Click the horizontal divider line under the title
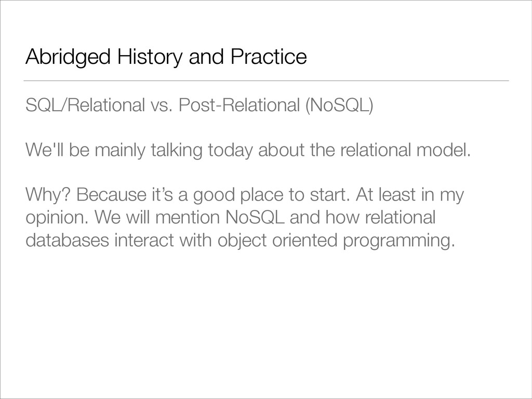This screenshot has width=532, height=399. point(266,81)
